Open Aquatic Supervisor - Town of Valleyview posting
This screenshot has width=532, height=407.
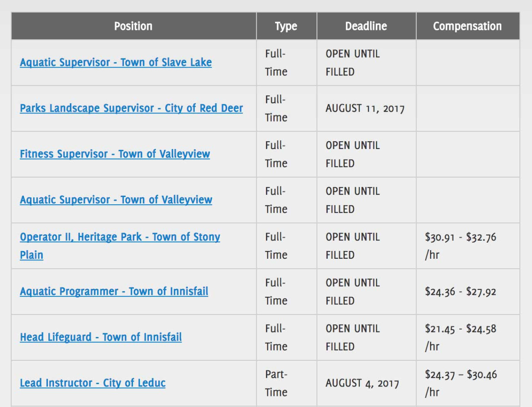tap(116, 200)
